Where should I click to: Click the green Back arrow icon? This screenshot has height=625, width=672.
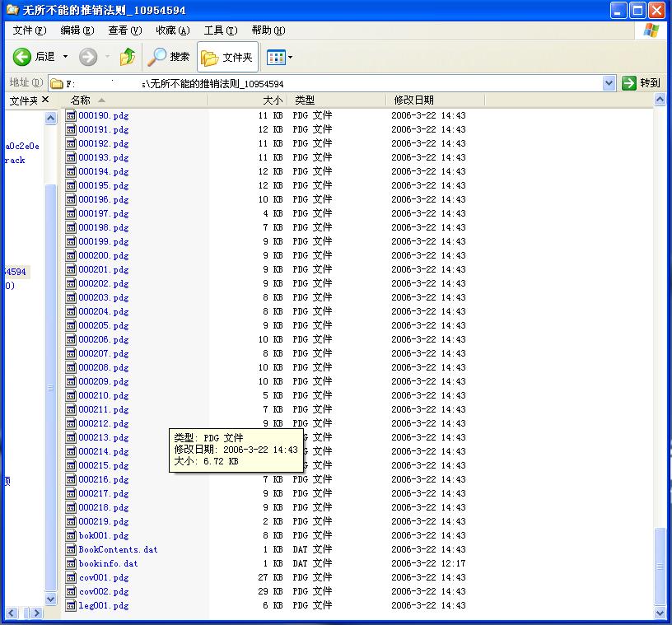pyautogui.click(x=22, y=57)
